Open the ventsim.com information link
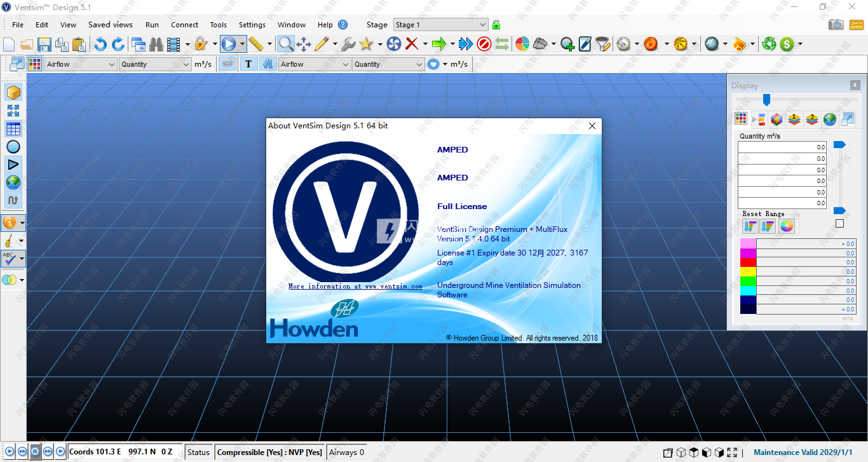The width and height of the screenshot is (868, 462). point(355,286)
